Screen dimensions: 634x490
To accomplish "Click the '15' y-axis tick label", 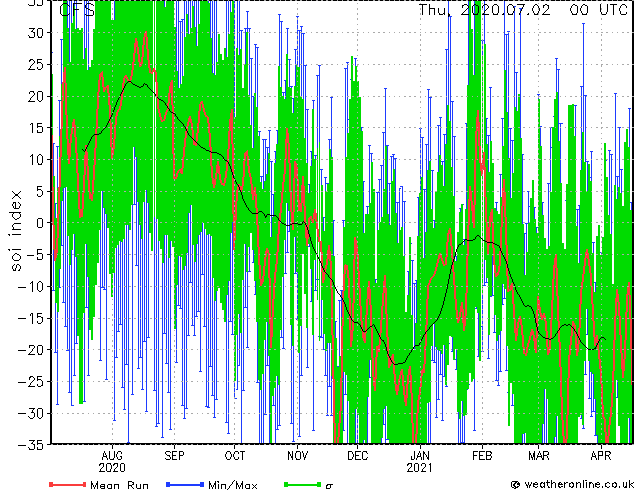I will pos(37,128).
